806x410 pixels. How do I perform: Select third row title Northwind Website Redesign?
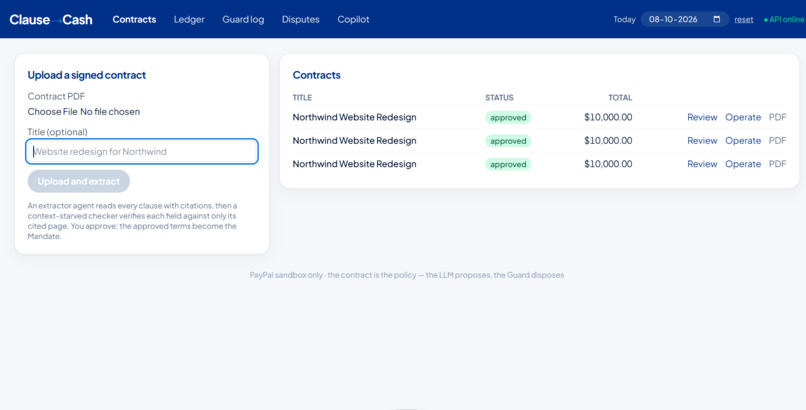[x=354, y=164]
